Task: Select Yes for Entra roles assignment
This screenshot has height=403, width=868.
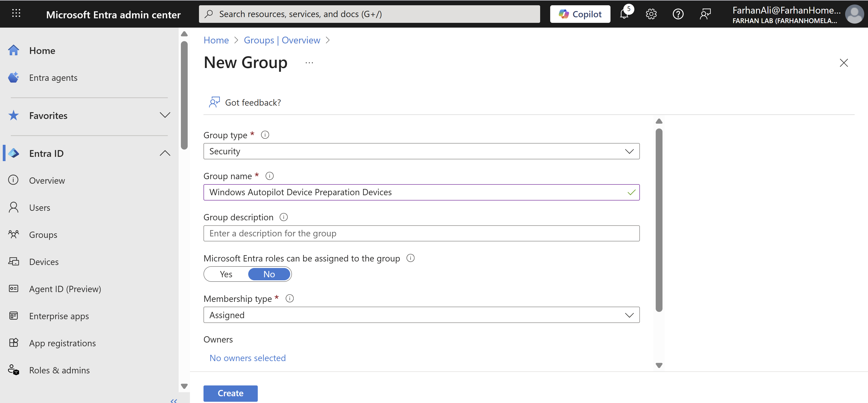Action: pyautogui.click(x=226, y=274)
